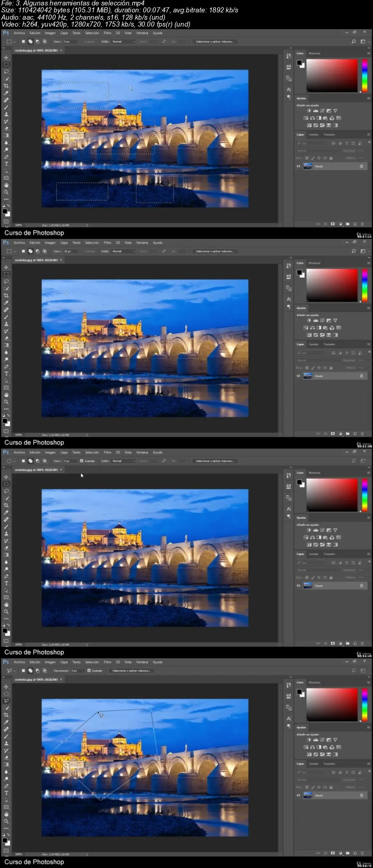Open the Capas panel menu in 00:06:14 frame
Screen dimensions: 373x868
click(x=368, y=764)
